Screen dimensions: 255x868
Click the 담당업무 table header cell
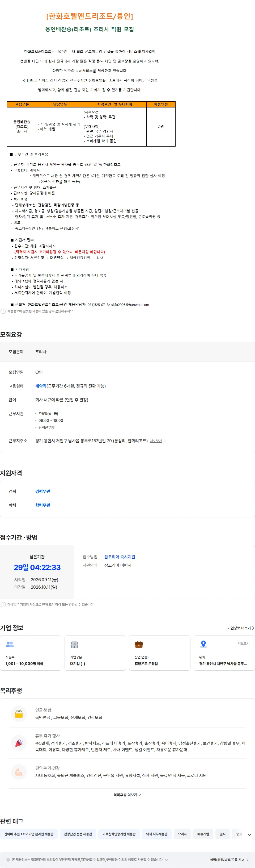(x=60, y=104)
